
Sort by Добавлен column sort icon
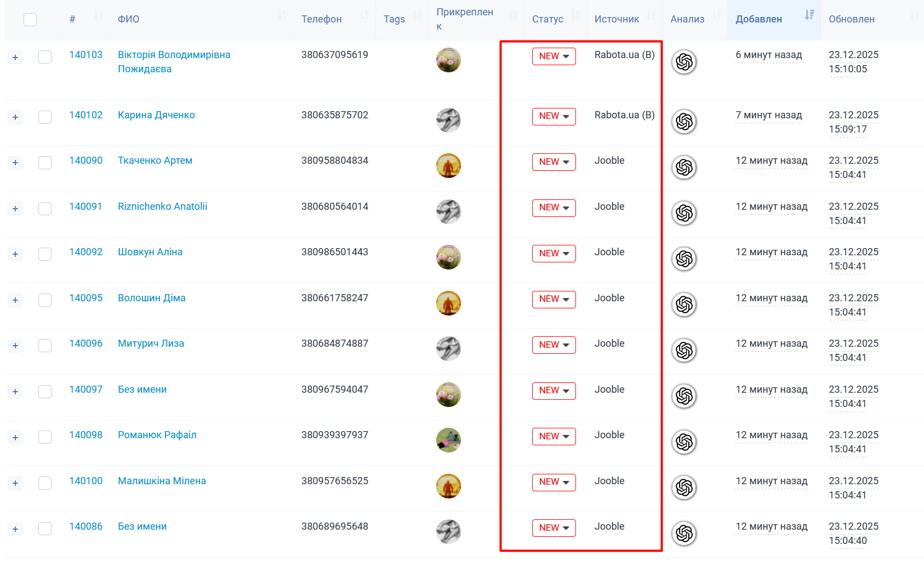tap(809, 15)
